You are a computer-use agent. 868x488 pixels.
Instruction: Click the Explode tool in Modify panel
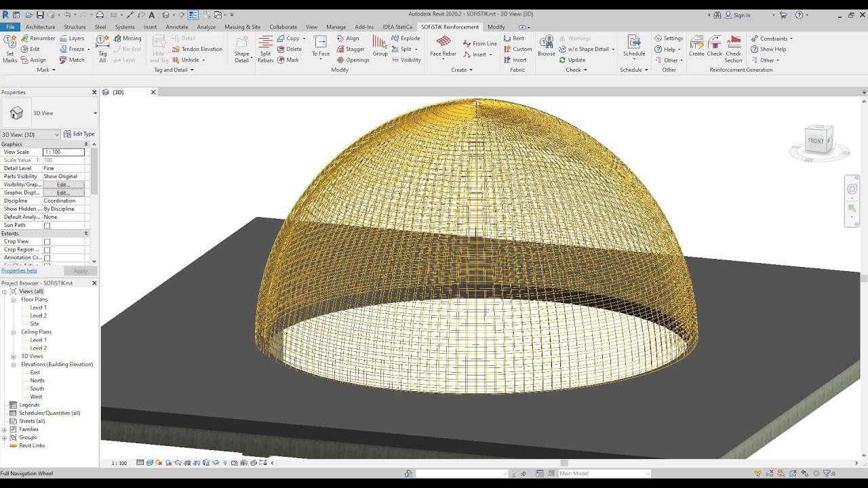(406, 38)
